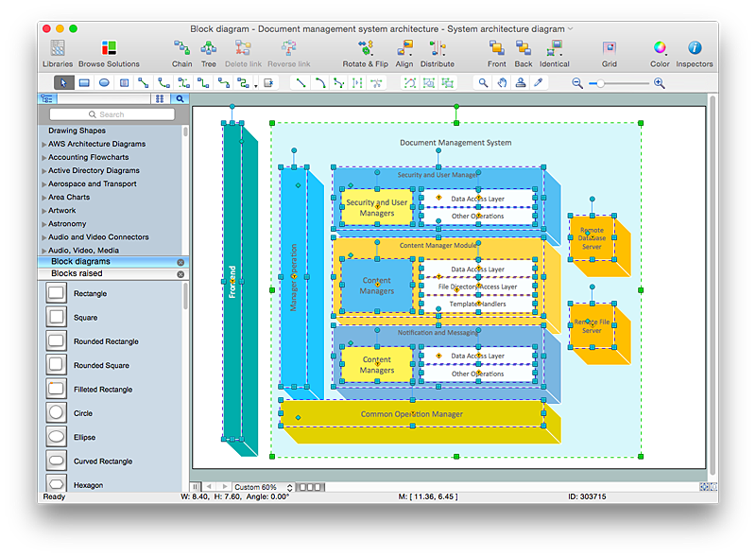The image size is (756, 557).
Task: Expand Accounting Flowcharts category
Action: (43, 157)
